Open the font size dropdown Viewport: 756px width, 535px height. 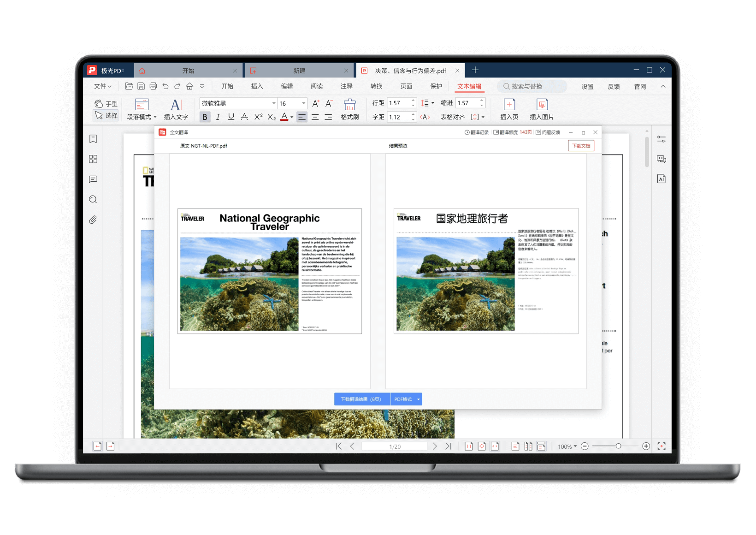tap(303, 103)
